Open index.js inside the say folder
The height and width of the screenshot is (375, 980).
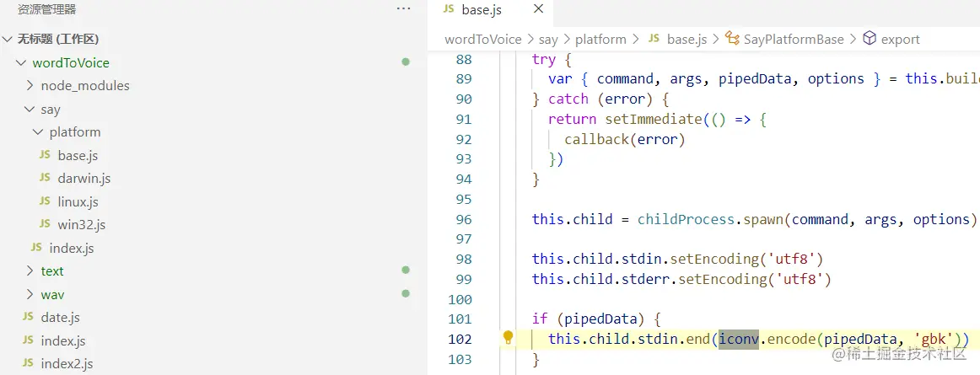click(x=71, y=248)
